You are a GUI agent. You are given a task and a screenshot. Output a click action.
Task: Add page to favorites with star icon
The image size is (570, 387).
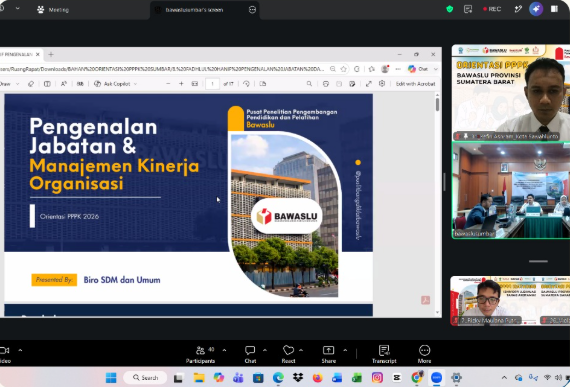pos(344,69)
